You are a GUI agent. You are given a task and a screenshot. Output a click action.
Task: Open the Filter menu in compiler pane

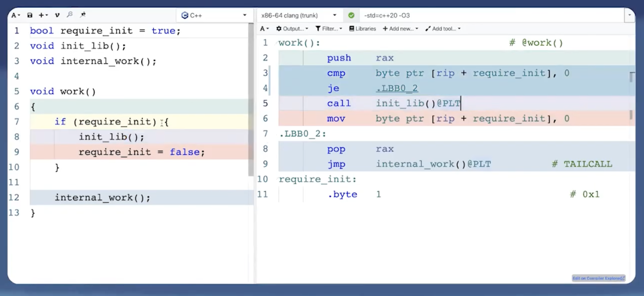[x=329, y=29]
